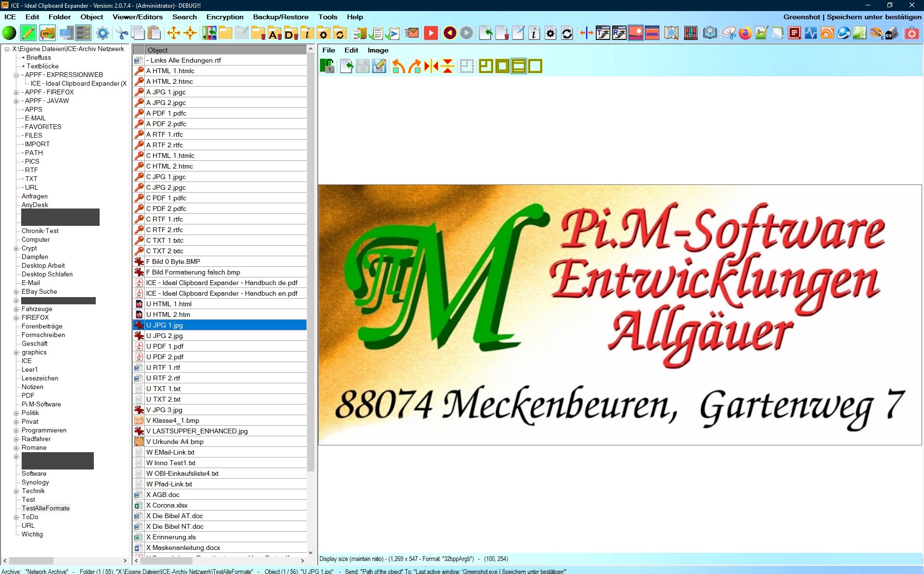The height and width of the screenshot is (574, 924).
Task: Select U PDF 1.pdf in object list
Action: pyautogui.click(x=165, y=346)
